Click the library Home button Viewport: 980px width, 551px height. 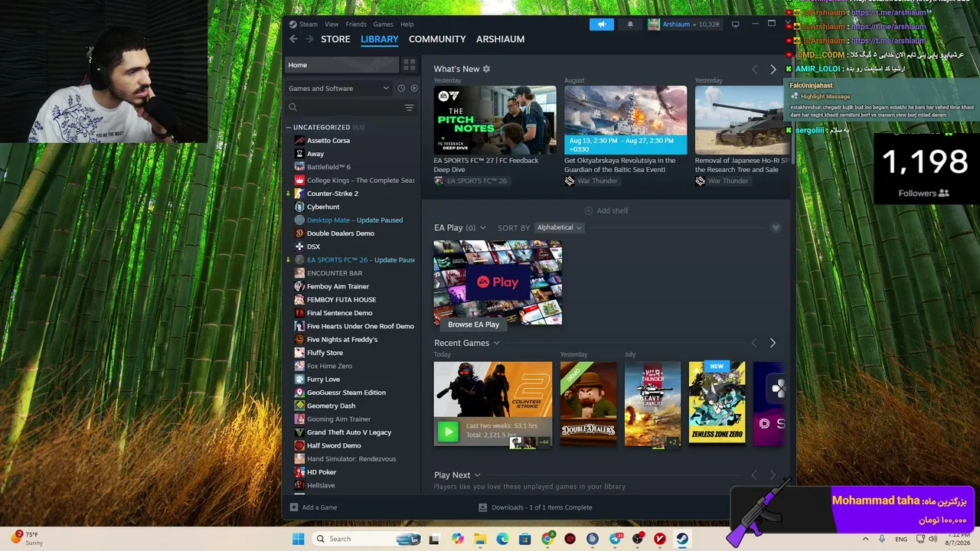342,65
